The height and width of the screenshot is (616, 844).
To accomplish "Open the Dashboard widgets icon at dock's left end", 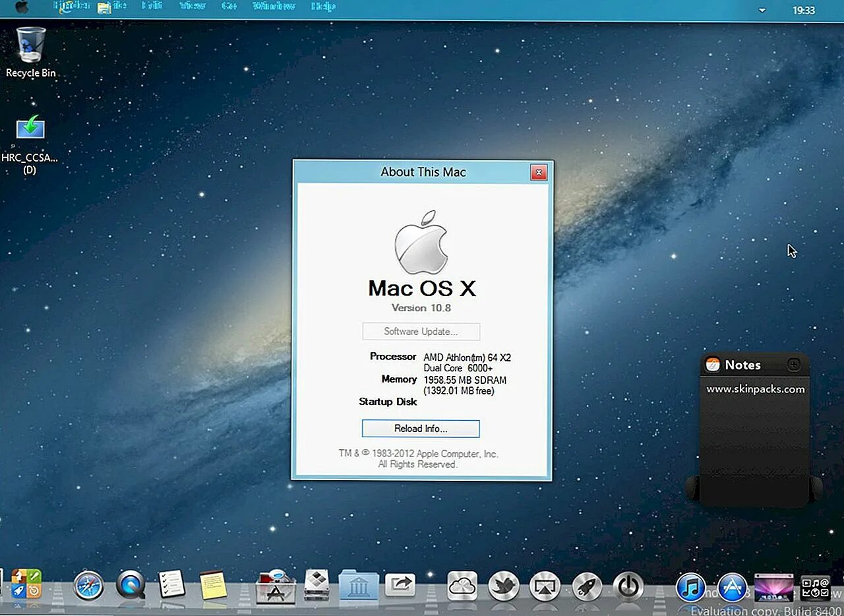I will pyautogui.click(x=26, y=584).
